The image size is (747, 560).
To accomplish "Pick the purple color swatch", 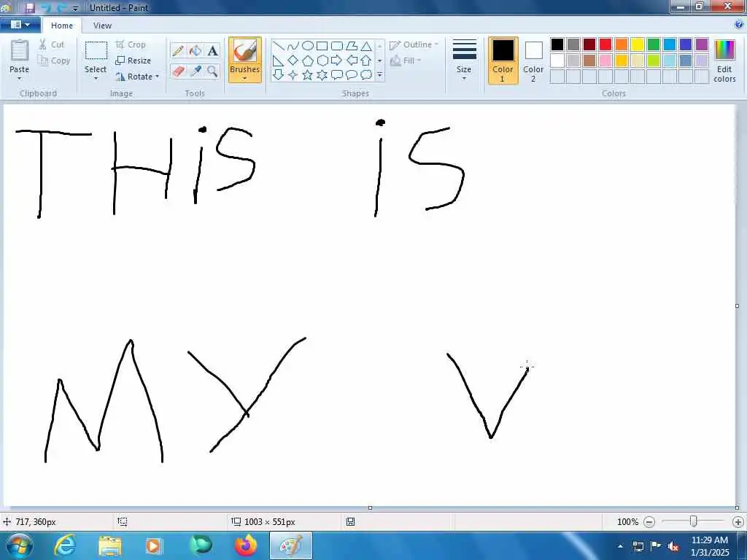I will pos(702,44).
